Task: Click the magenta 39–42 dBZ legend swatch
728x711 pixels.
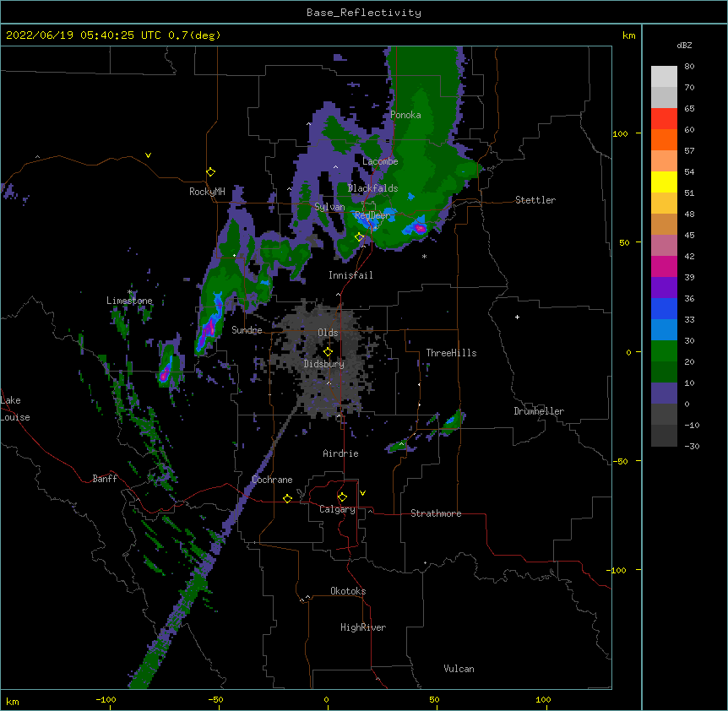Action: (664, 266)
